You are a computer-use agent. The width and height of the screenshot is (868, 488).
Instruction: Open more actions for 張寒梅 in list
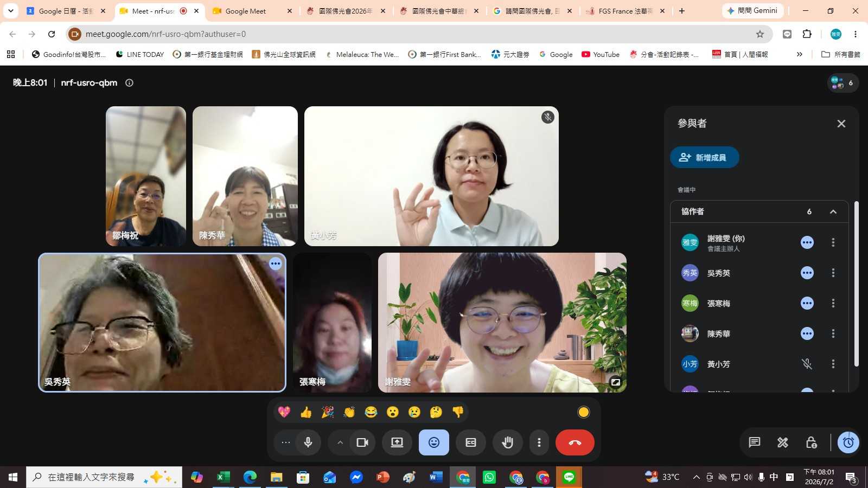[x=833, y=303]
